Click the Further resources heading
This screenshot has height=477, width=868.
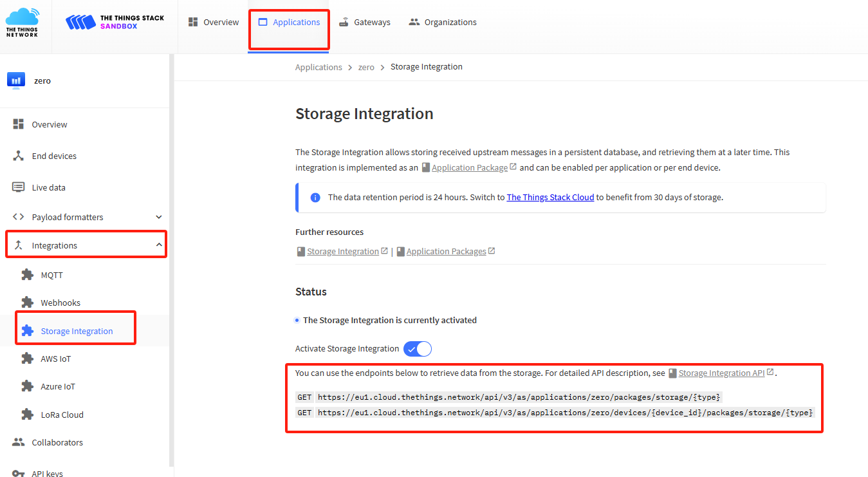[329, 232]
